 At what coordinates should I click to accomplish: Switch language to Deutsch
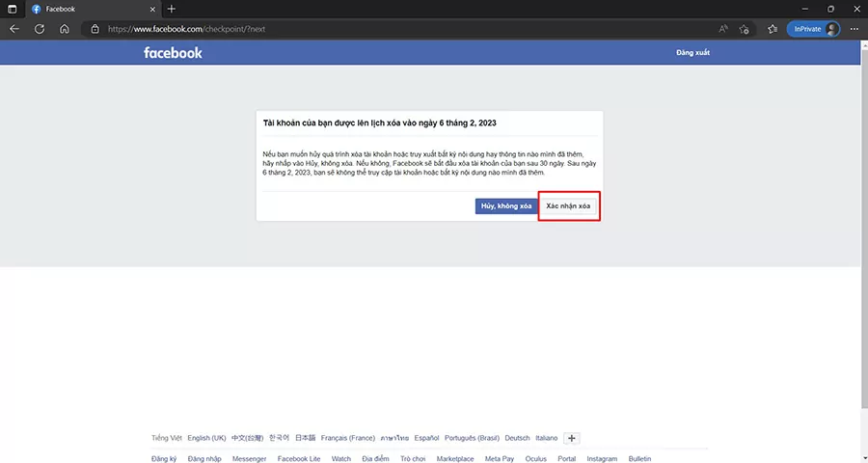517,438
